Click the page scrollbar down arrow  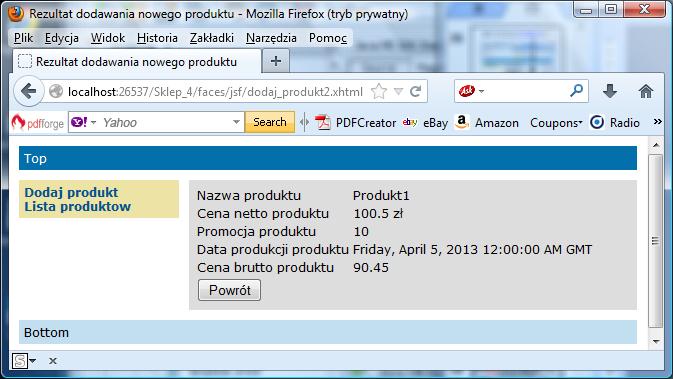(x=656, y=342)
